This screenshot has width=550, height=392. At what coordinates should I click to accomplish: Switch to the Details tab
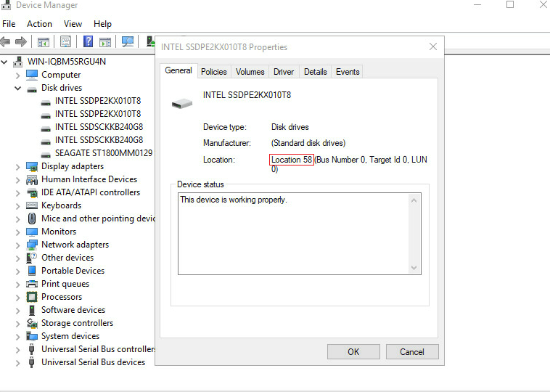[315, 72]
